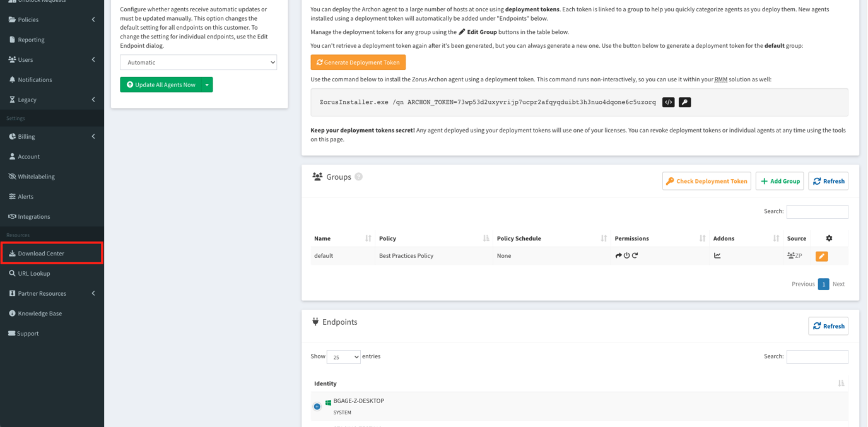Screen dimensions: 868x427
Task: Open the agent update mode Automatic dropdown
Action: (198, 62)
